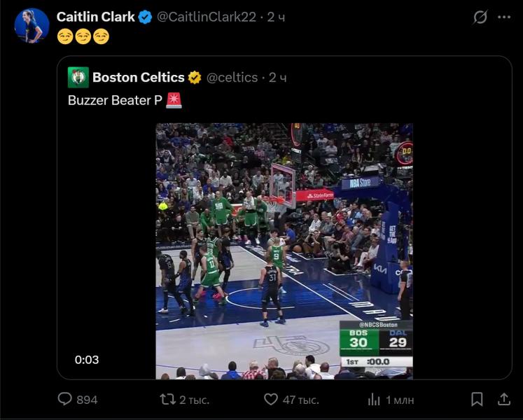
Task: Reply to the tweet with 894 replies
Action: [65, 399]
